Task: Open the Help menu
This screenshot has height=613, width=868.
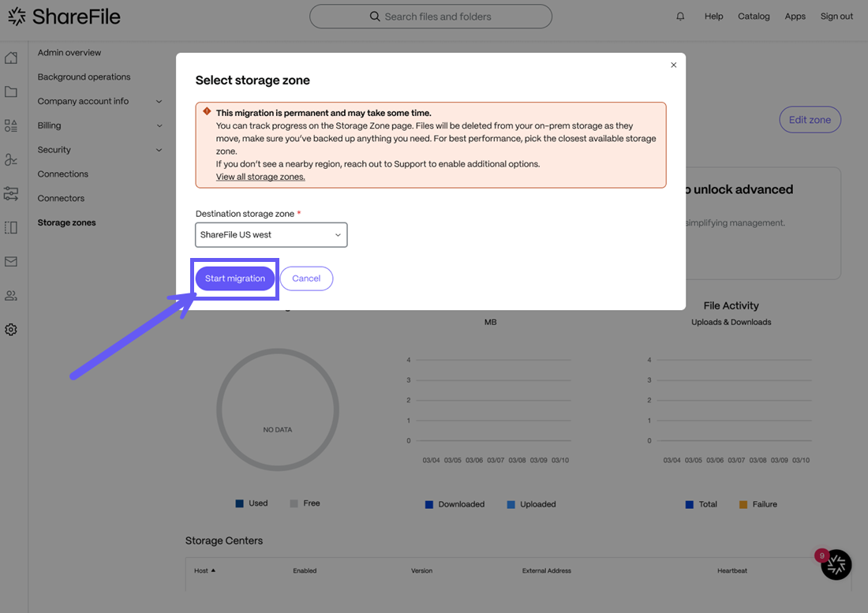Action: tap(713, 17)
